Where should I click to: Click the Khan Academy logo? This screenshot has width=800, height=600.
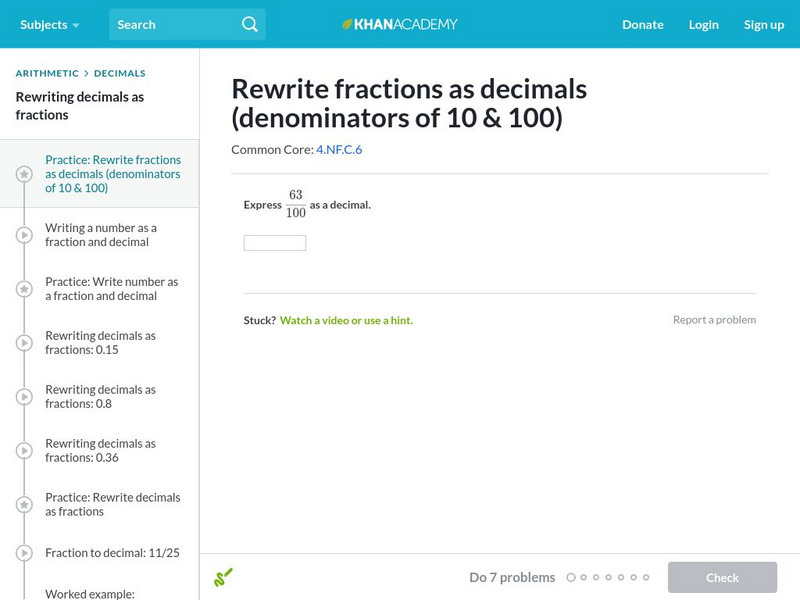[400, 24]
